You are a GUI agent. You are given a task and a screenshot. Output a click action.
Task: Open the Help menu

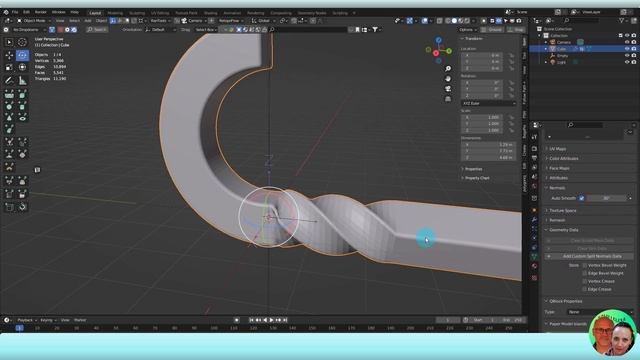click(75, 12)
